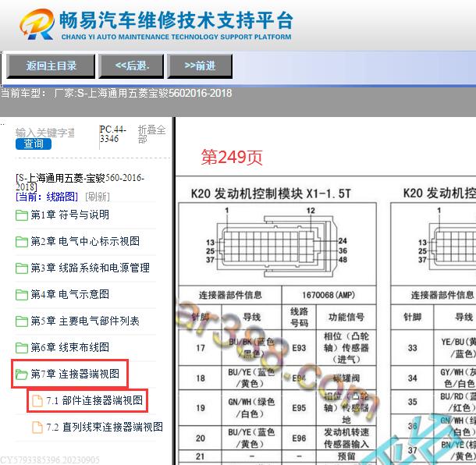Click pin 19 cell in the table
Viewport: 476px width, 465px height.
point(201,408)
